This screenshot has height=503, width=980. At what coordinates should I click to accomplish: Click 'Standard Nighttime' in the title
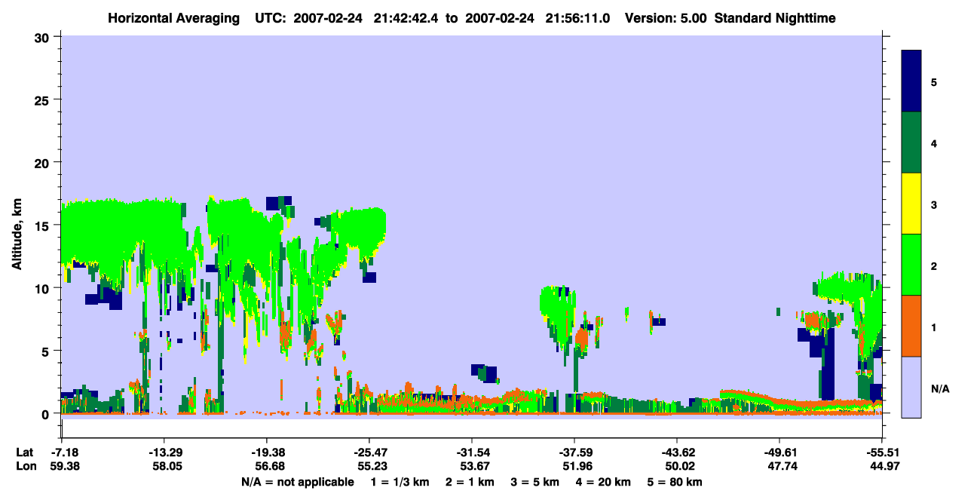[775, 17]
